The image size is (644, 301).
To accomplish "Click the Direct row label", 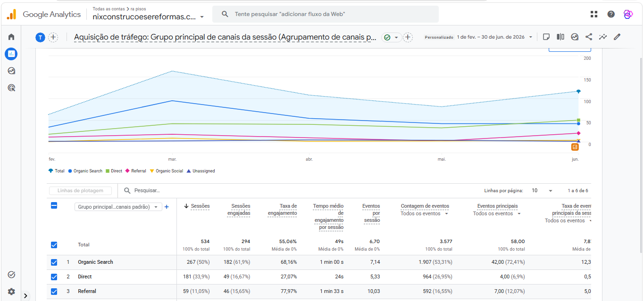I will (85, 277).
